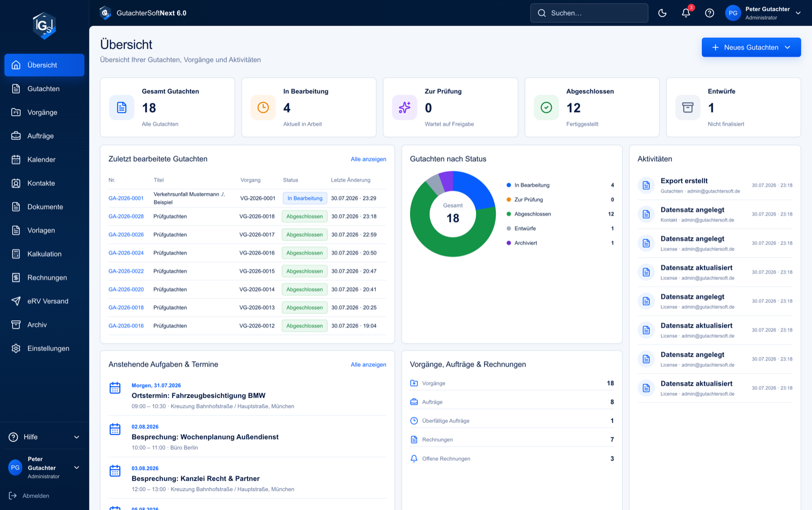812x510 pixels.
Task: Open the Neues Gutachten dropdown button
Action: tap(751, 47)
